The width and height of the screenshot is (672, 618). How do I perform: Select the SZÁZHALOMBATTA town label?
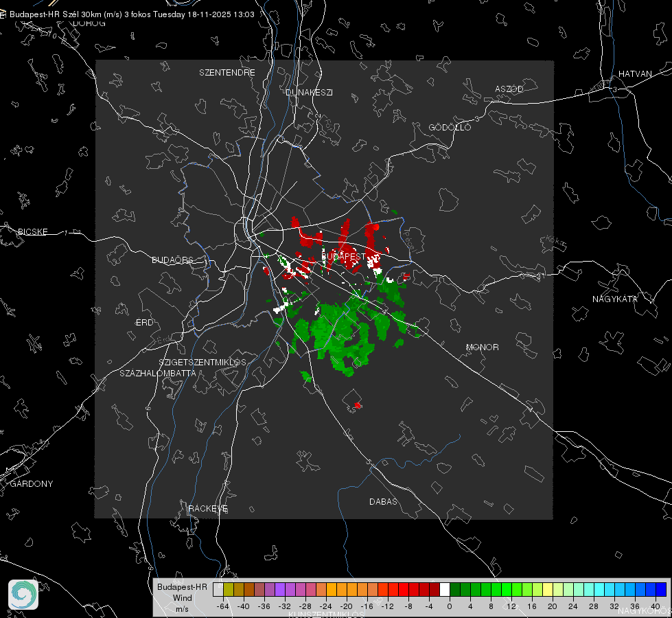pyautogui.click(x=158, y=373)
